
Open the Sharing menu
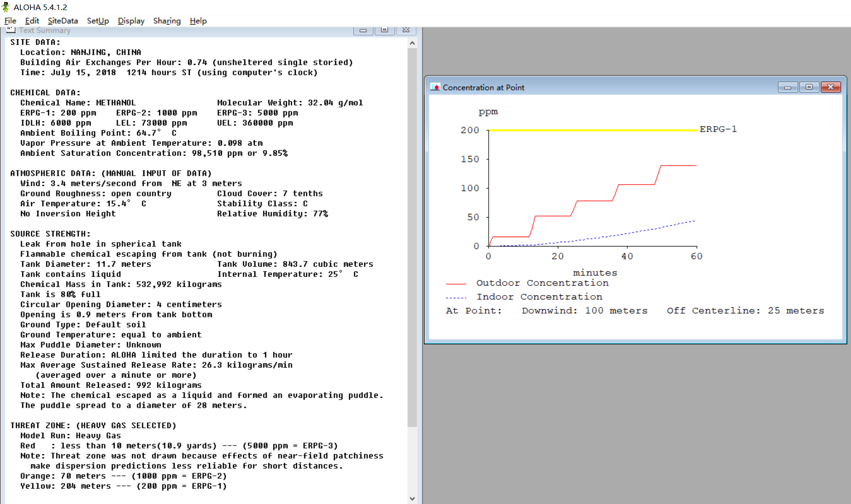[167, 21]
